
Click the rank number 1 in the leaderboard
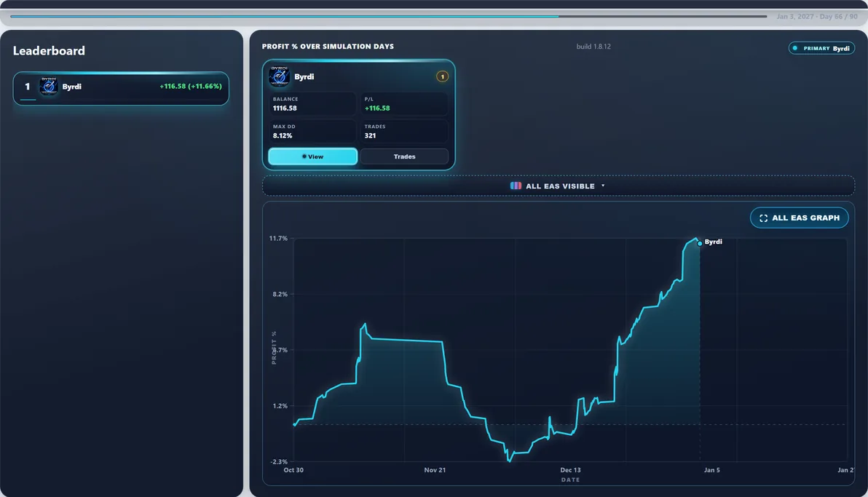pos(27,87)
